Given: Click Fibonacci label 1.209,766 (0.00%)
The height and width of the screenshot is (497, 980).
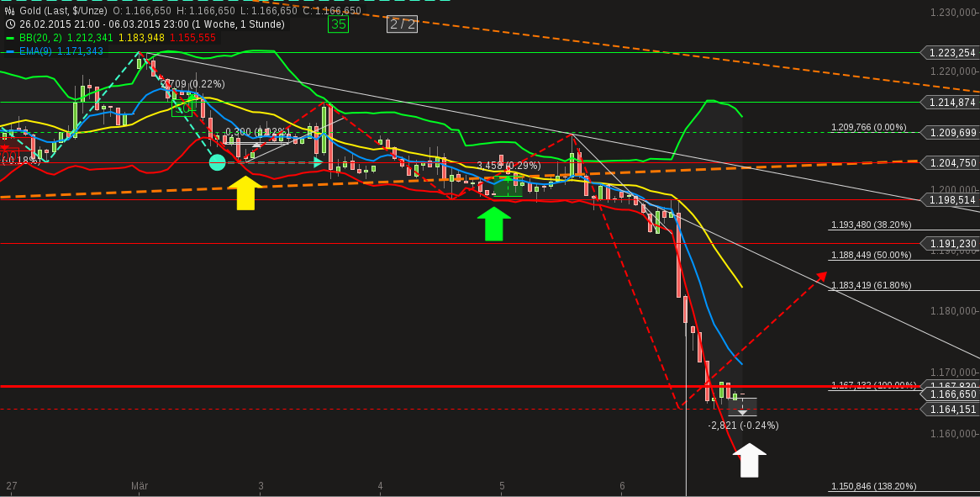Looking at the screenshot, I should (x=869, y=127).
